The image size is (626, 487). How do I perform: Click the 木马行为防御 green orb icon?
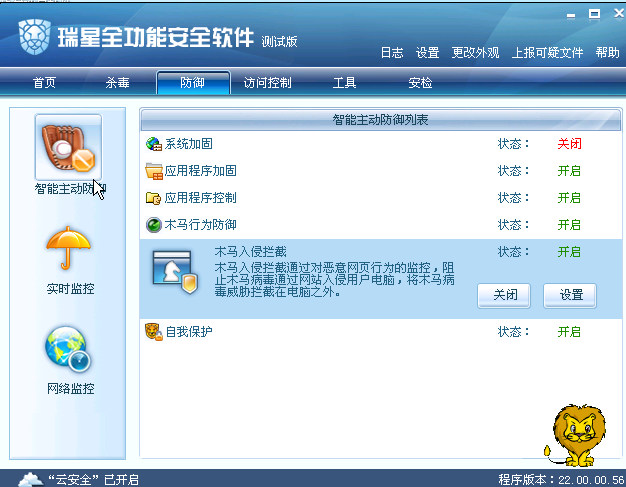click(x=154, y=225)
